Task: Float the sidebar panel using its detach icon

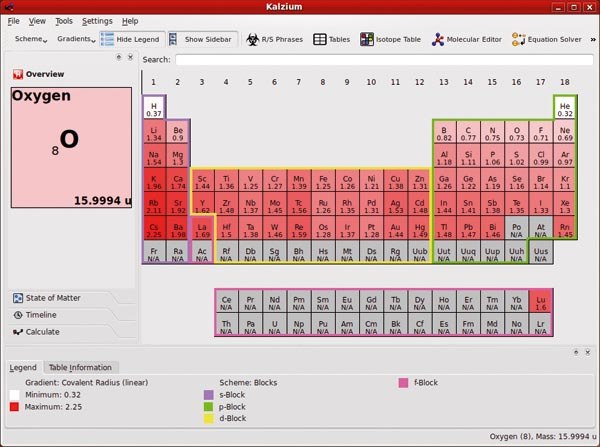Action: [119, 57]
